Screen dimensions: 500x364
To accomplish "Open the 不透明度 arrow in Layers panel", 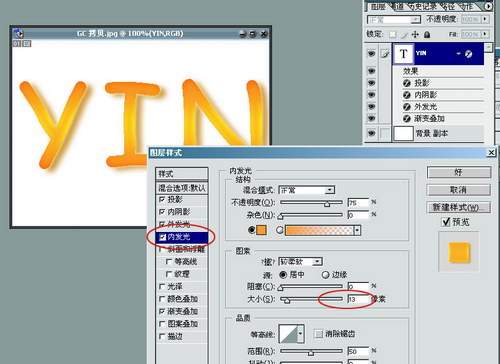I will (485, 19).
